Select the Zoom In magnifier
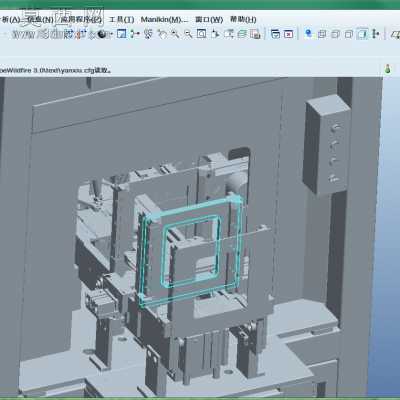Screen dimensions: 400x400 pos(175,34)
